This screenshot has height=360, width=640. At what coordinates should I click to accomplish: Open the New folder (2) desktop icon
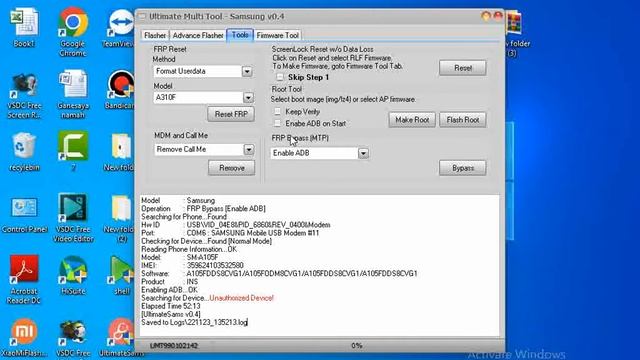coord(121,218)
